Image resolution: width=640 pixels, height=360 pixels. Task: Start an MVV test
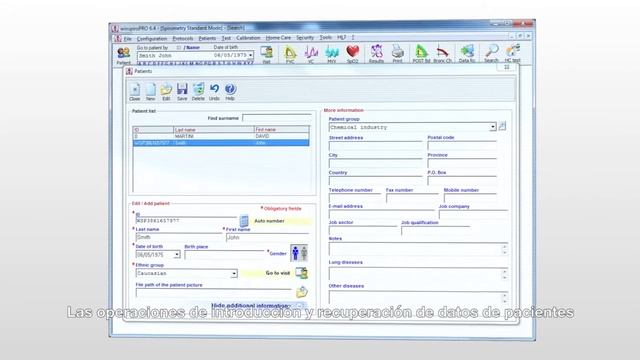pos(332,54)
